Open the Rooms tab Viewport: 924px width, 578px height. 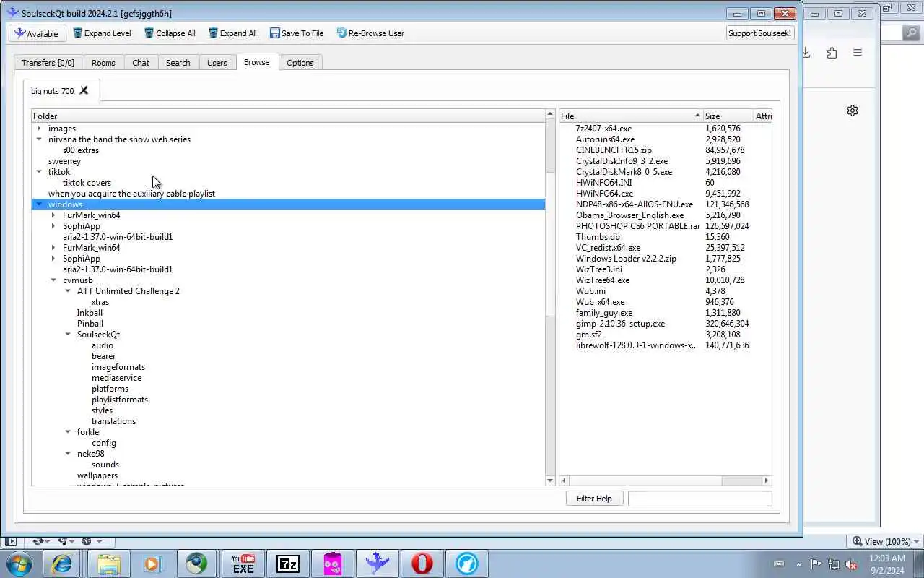(x=103, y=63)
